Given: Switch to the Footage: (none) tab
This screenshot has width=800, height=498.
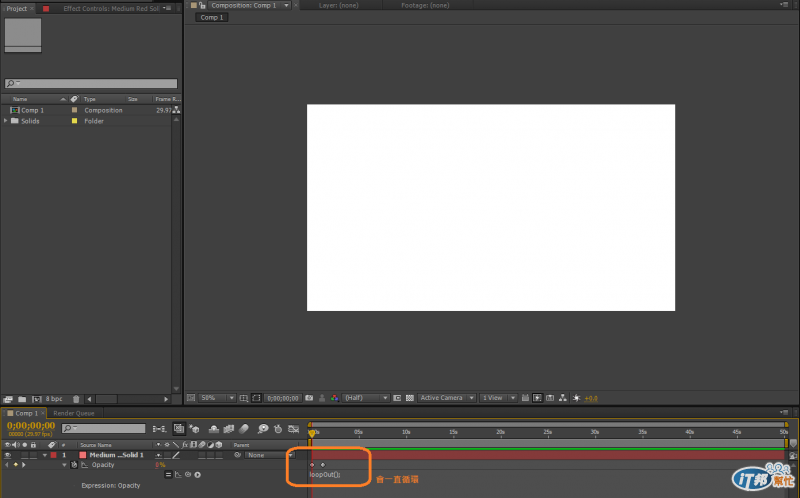Looking at the screenshot, I should click(x=425, y=5).
